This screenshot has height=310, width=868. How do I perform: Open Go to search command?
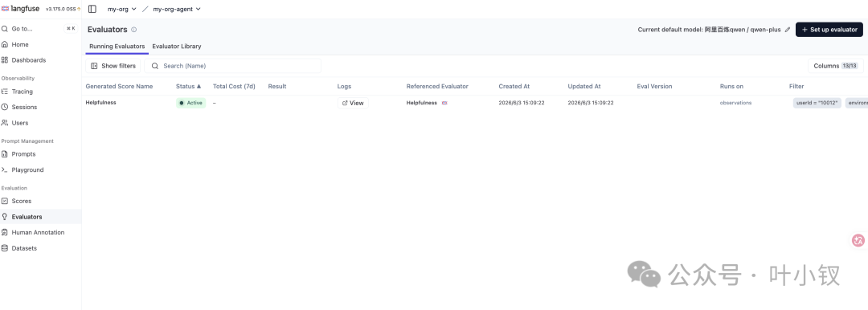click(40, 28)
